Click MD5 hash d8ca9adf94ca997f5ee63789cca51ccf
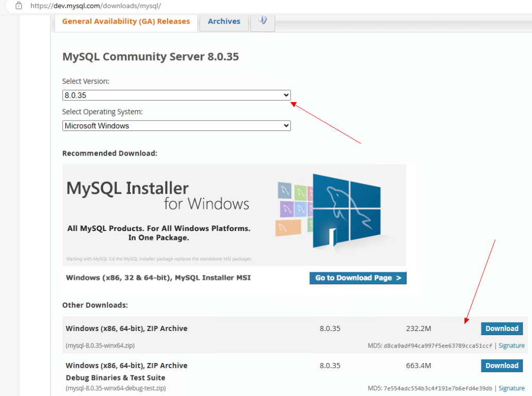532x396 pixels. (438, 346)
